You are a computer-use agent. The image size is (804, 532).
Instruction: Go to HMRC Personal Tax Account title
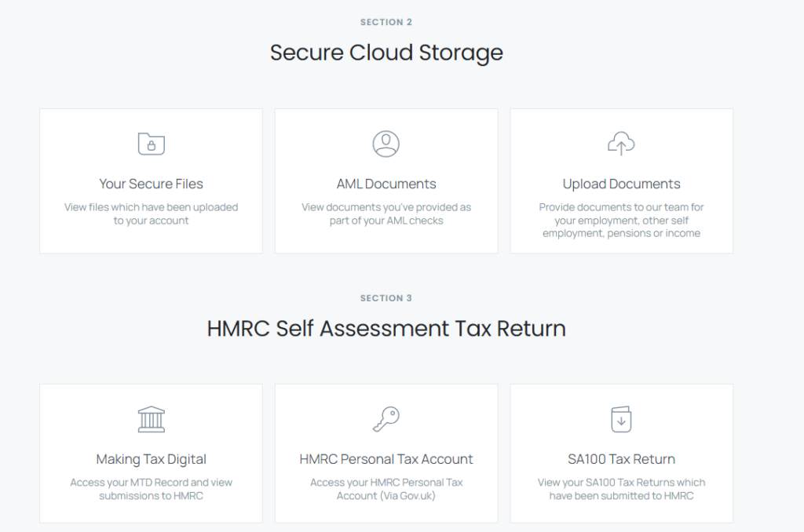point(386,459)
